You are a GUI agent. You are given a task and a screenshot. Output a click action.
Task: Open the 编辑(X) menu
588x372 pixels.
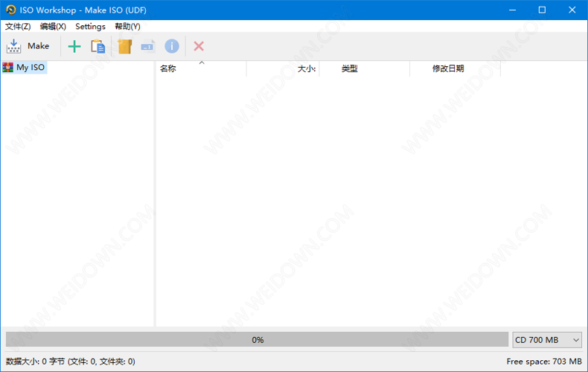[x=53, y=26]
